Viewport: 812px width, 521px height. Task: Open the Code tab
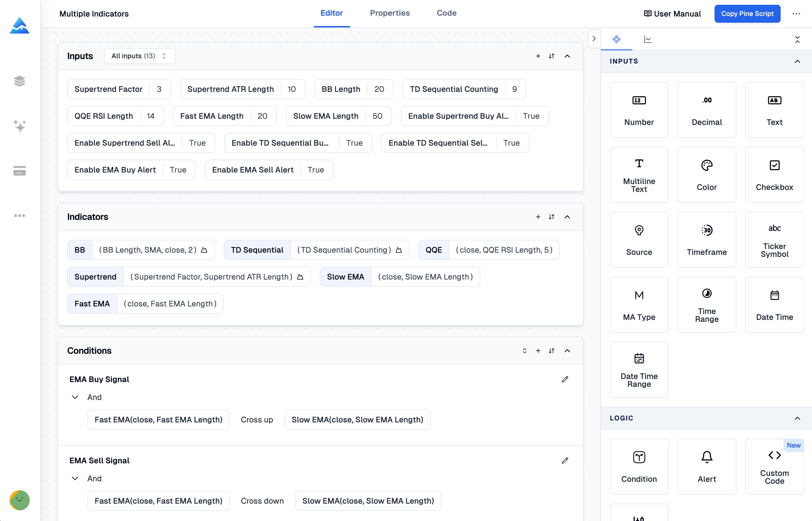pos(446,13)
